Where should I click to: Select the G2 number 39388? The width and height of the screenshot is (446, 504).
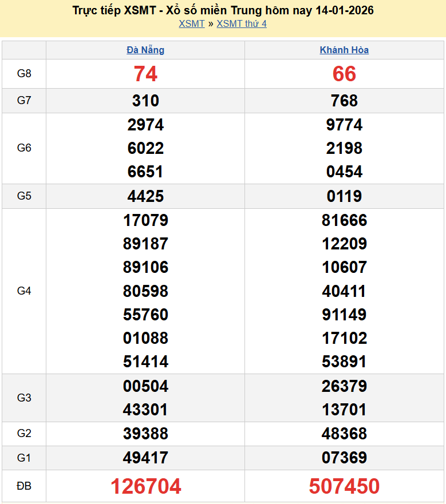point(145,434)
